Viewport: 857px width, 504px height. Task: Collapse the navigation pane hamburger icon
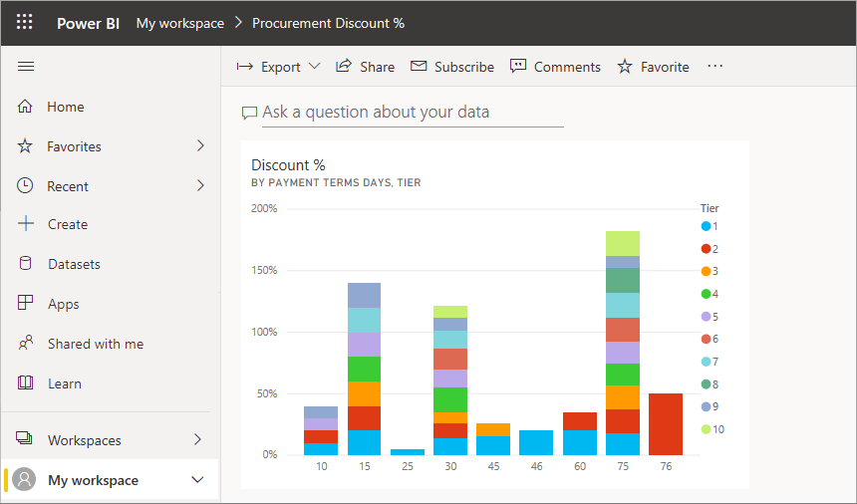(26, 67)
